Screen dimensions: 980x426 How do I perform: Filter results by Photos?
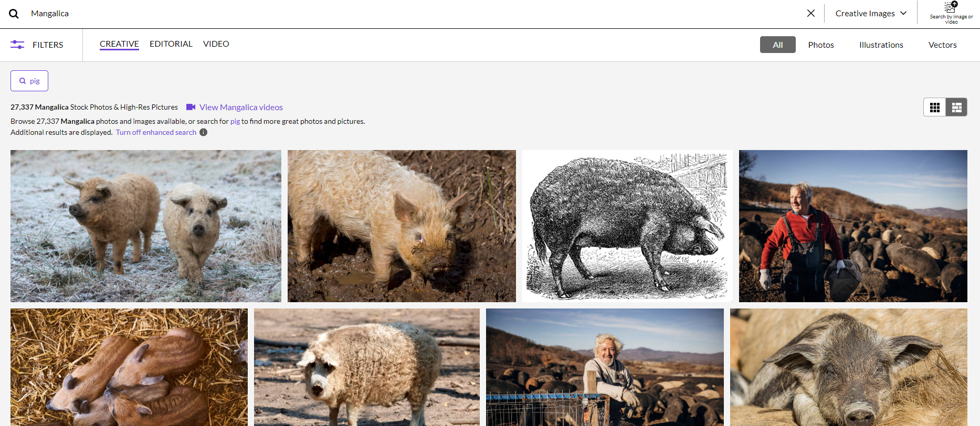(820, 45)
